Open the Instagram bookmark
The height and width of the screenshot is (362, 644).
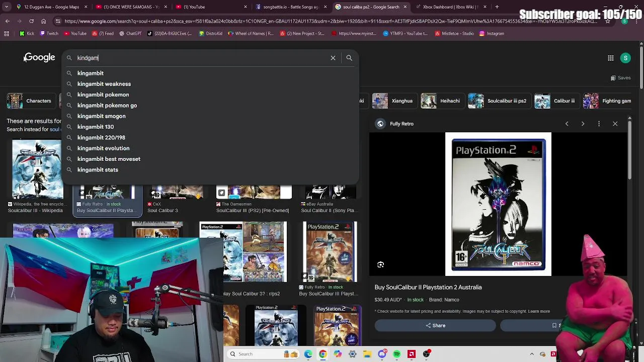[x=492, y=34]
